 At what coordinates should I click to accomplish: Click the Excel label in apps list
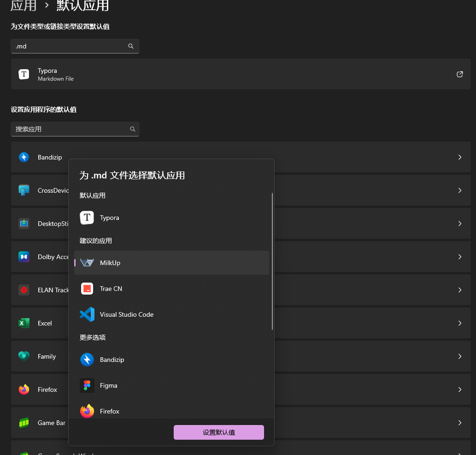click(45, 323)
